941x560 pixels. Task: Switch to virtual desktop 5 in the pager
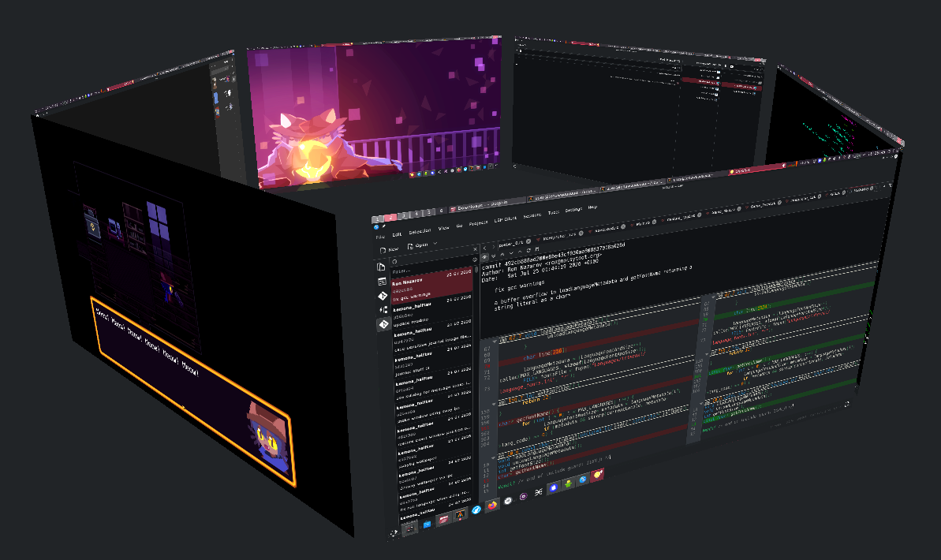[x=429, y=212]
